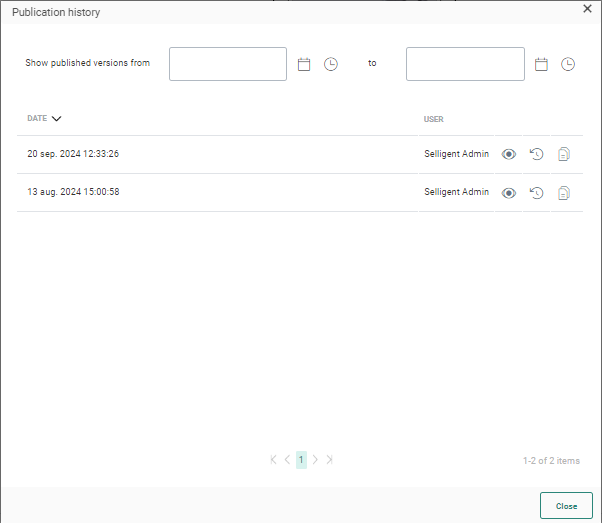Open calendar picker for the 'to' date
The height and width of the screenshot is (523, 602).
coord(542,64)
